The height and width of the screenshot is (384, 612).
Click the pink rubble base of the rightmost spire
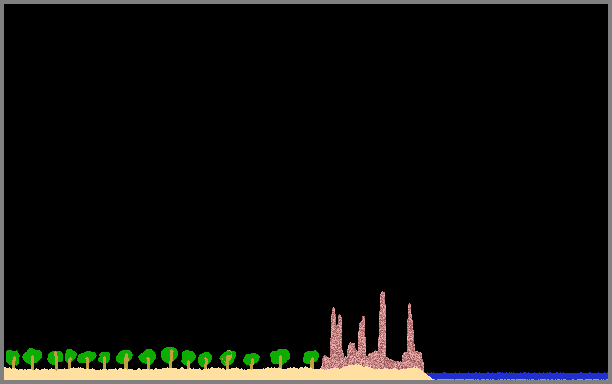coord(413,360)
